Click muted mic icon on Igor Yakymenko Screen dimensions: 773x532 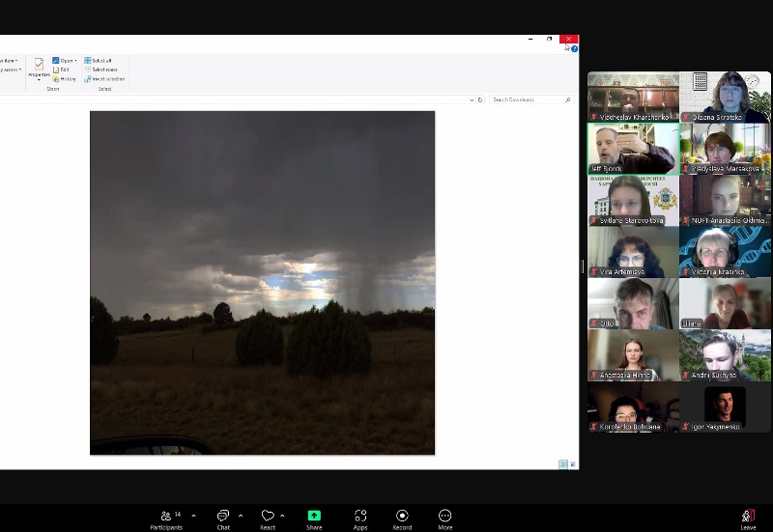(x=685, y=427)
